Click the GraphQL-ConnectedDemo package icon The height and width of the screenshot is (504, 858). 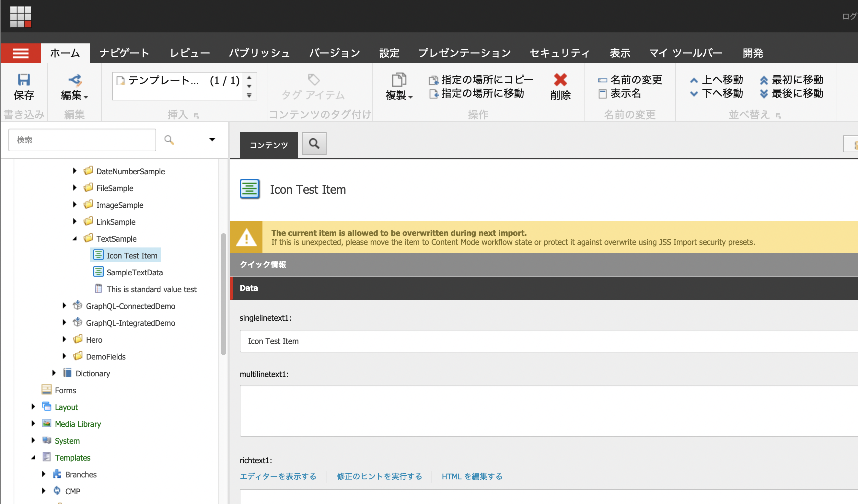tap(78, 305)
